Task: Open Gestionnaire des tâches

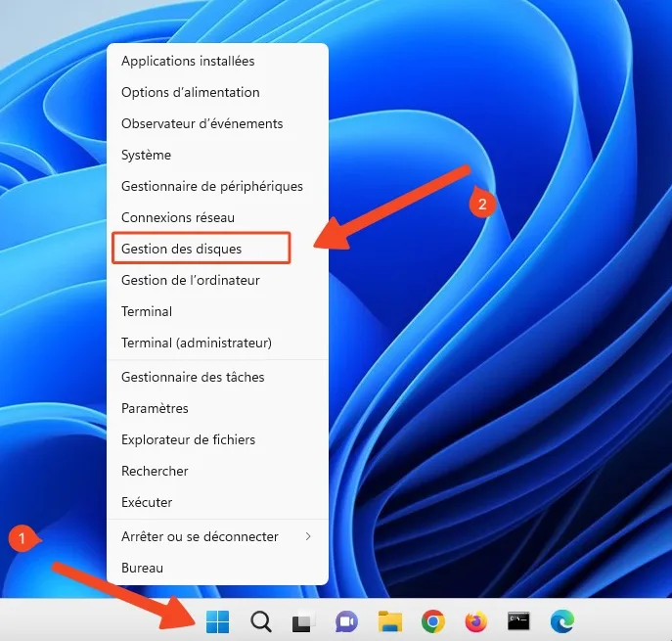Action: coord(218,377)
